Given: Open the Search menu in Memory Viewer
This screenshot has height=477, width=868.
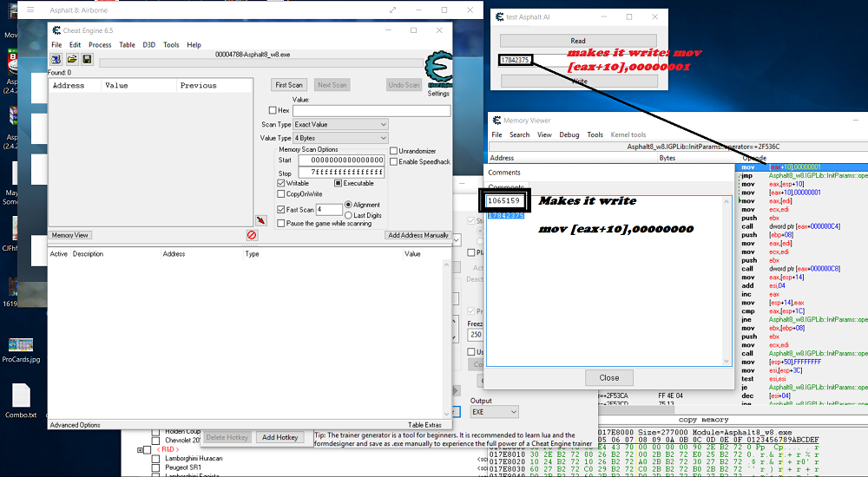Looking at the screenshot, I should click(519, 134).
